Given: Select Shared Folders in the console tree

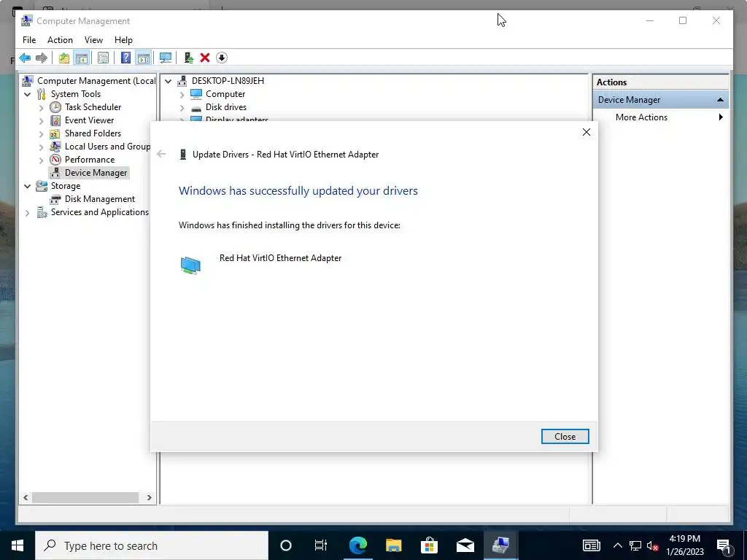Looking at the screenshot, I should [93, 133].
